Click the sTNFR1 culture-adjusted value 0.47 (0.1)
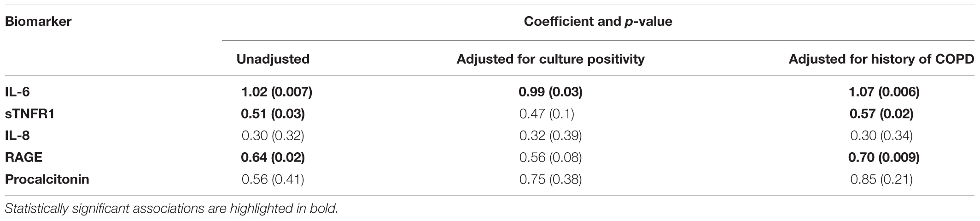The height and width of the screenshot is (221, 980). click(x=547, y=114)
